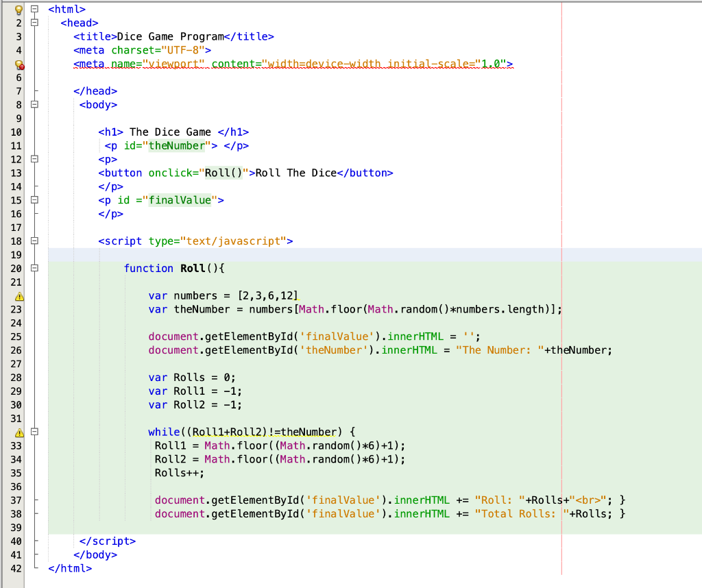This screenshot has height=588, width=702.
Task: Click the lightbulb hint icon beside the html tag
Action: [x=19, y=10]
